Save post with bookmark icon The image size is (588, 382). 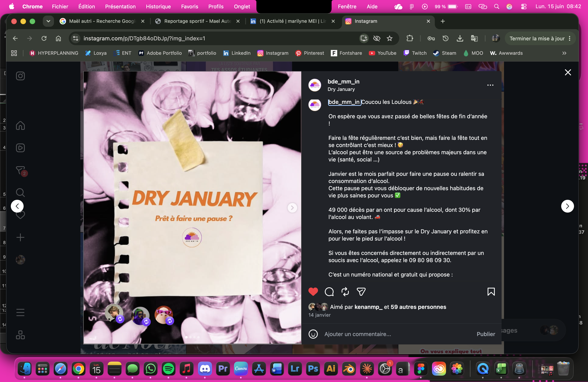[491, 292]
